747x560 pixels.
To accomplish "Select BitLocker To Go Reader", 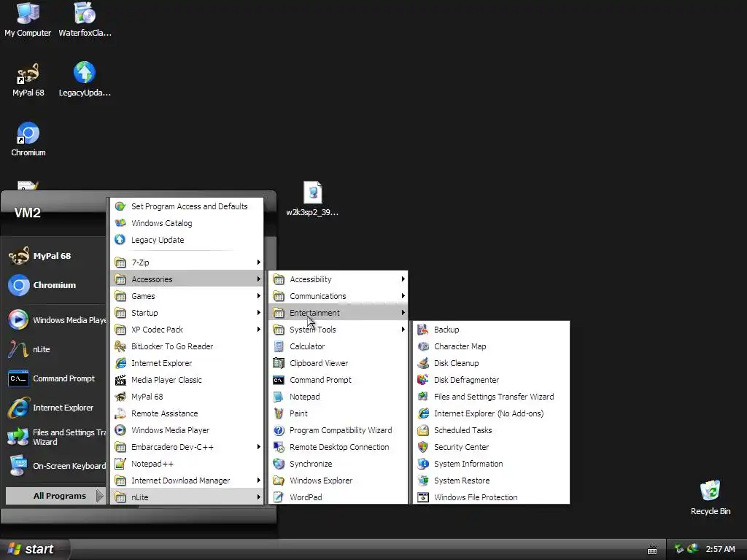I will click(x=187, y=346).
